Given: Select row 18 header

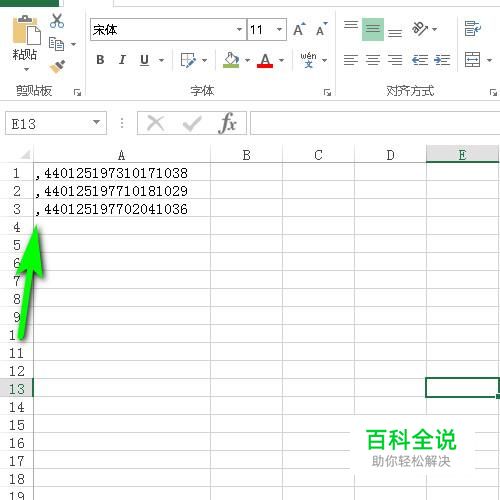Looking at the screenshot, I should (17, 479).
